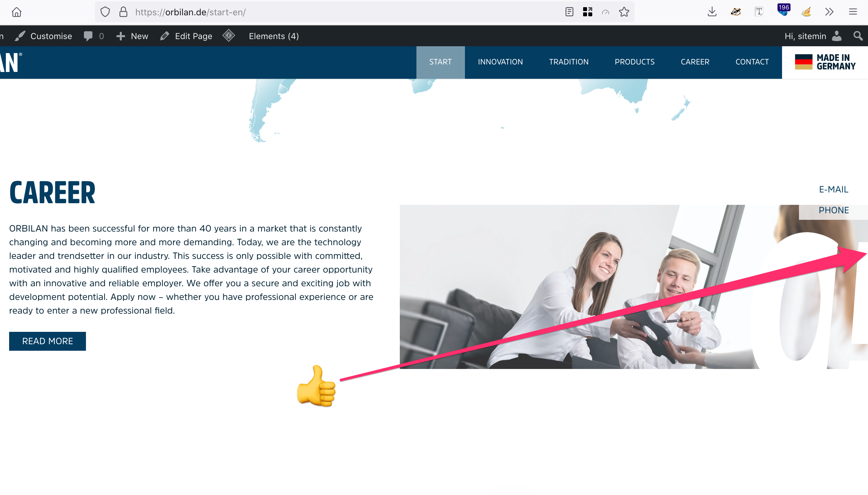Click the user avatar icon
The width and height of the screenshot is (868, 495).
[x=837, y=36]
